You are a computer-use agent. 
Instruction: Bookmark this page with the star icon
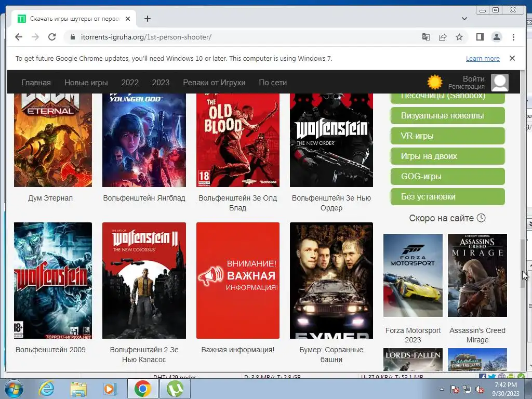459,37
